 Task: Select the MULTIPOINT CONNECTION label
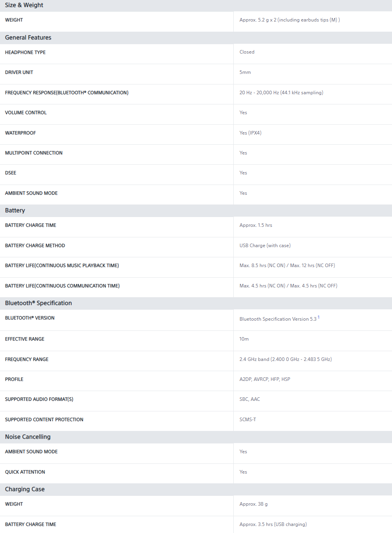[34, 153]
